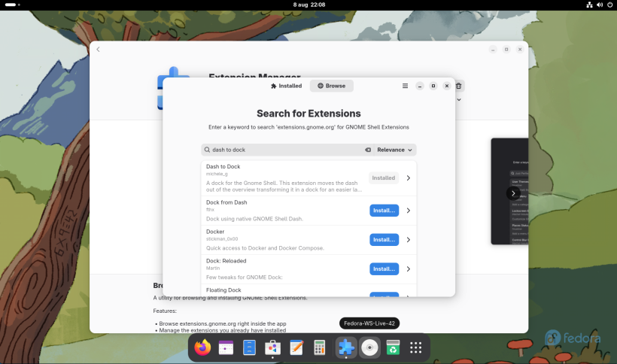Screen dimensions: 617x364
Task: Select the 'Docker' result title
Action: [215, 232]
